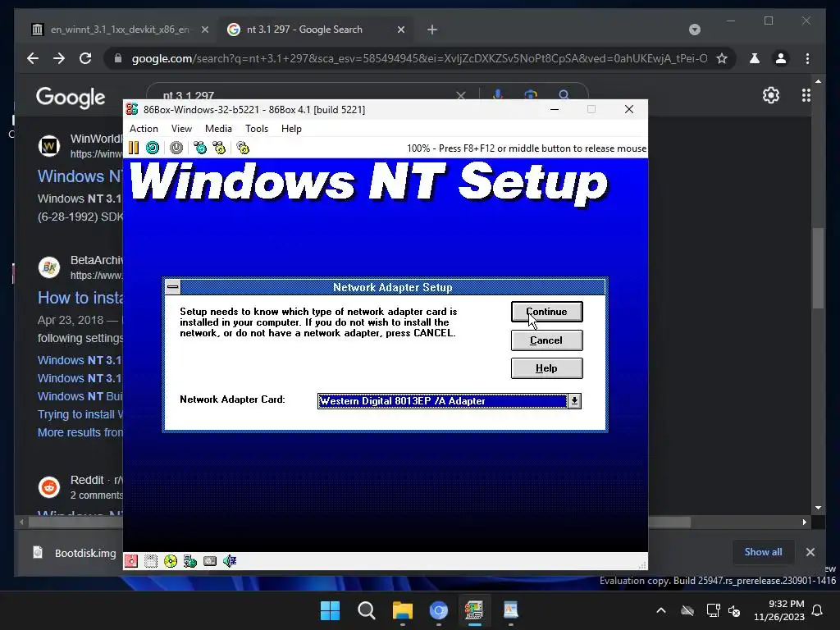This screenshot has height=630, width=840.
Task: Close the Chrome downloads bar
Action: pos(810,552)
